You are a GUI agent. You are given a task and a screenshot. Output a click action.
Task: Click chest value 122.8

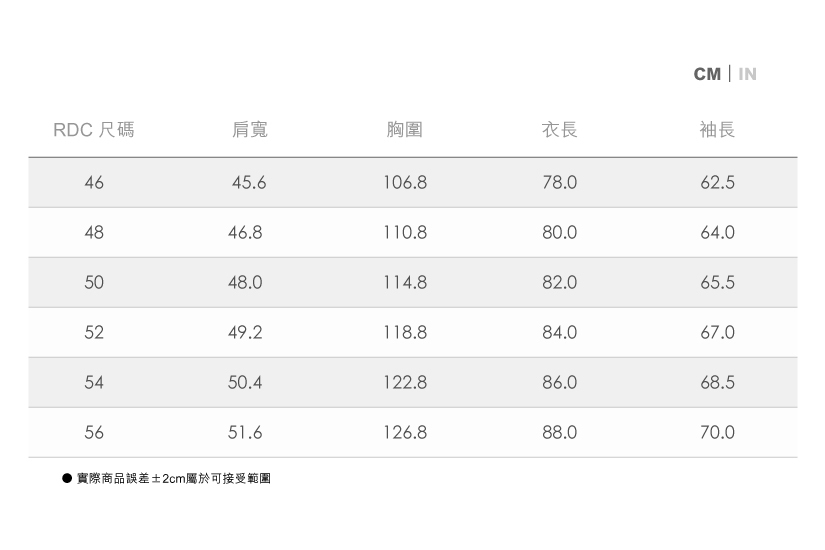(404, 383)
